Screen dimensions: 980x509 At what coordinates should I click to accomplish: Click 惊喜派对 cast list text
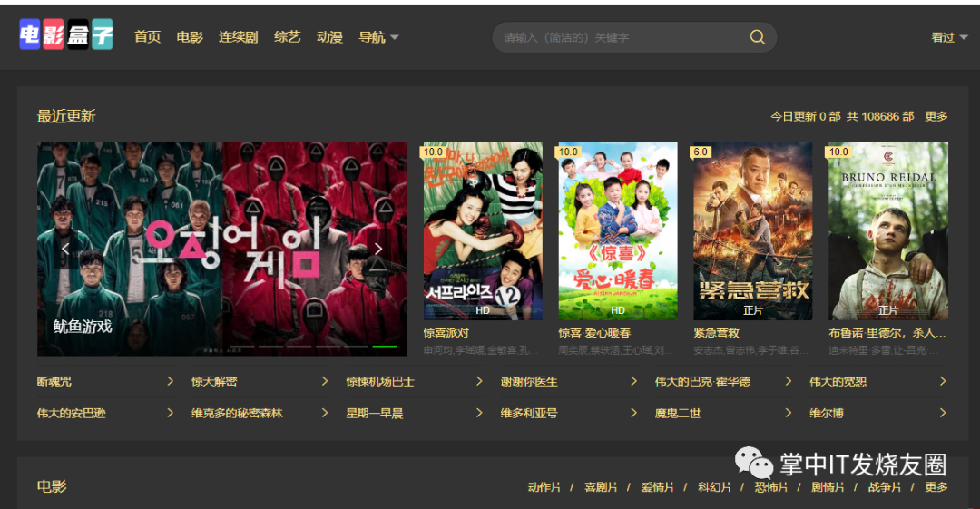click(481, 350)
